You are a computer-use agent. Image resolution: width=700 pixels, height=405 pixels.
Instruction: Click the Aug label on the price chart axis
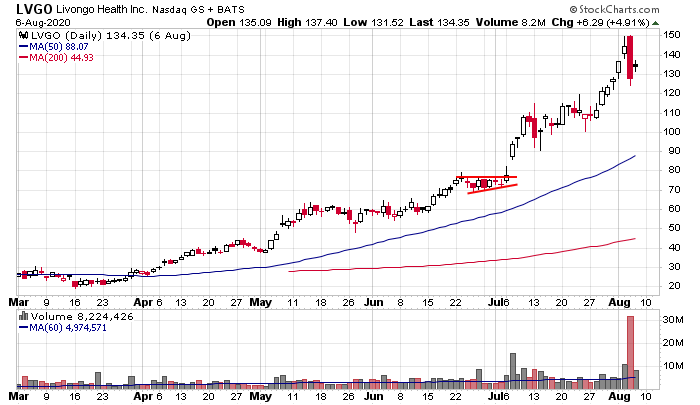pyautogui.click(x=620, y=303)
